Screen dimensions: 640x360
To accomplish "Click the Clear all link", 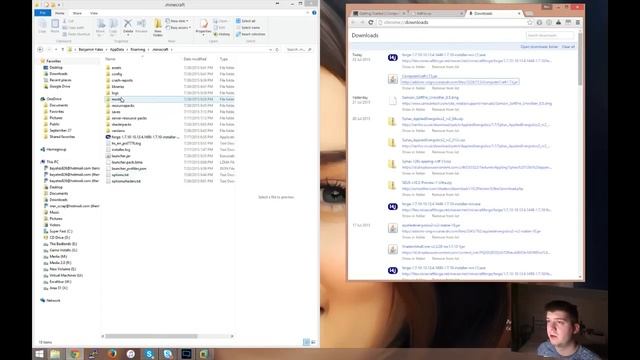I will (568, 47).
